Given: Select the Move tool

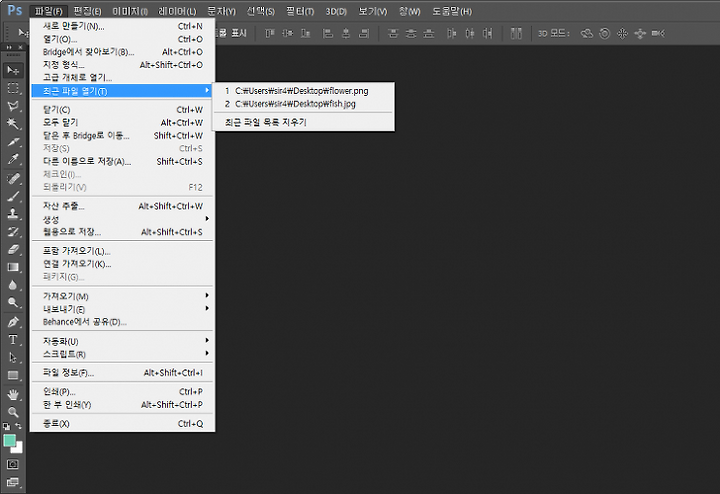Looking at the screenshot, I should point(13,70).
